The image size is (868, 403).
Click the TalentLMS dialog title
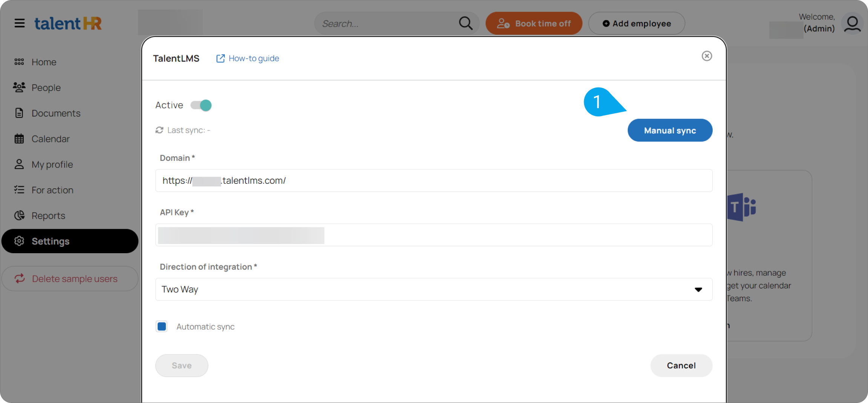176,58
